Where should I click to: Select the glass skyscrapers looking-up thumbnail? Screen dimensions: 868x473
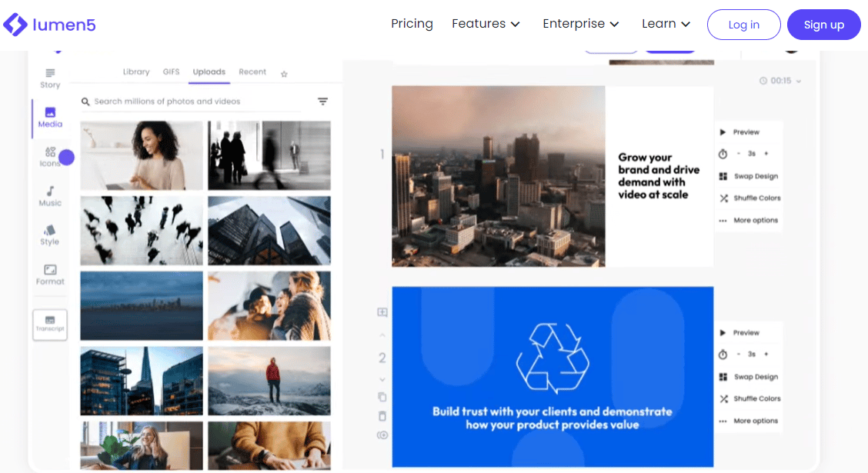click(x=269, y=231)
